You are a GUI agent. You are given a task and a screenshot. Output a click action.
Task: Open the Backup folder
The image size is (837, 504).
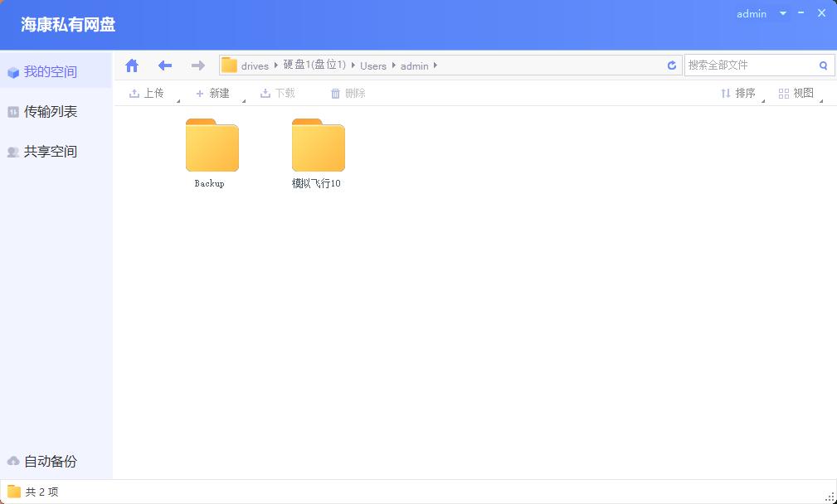tap(211, 145)
